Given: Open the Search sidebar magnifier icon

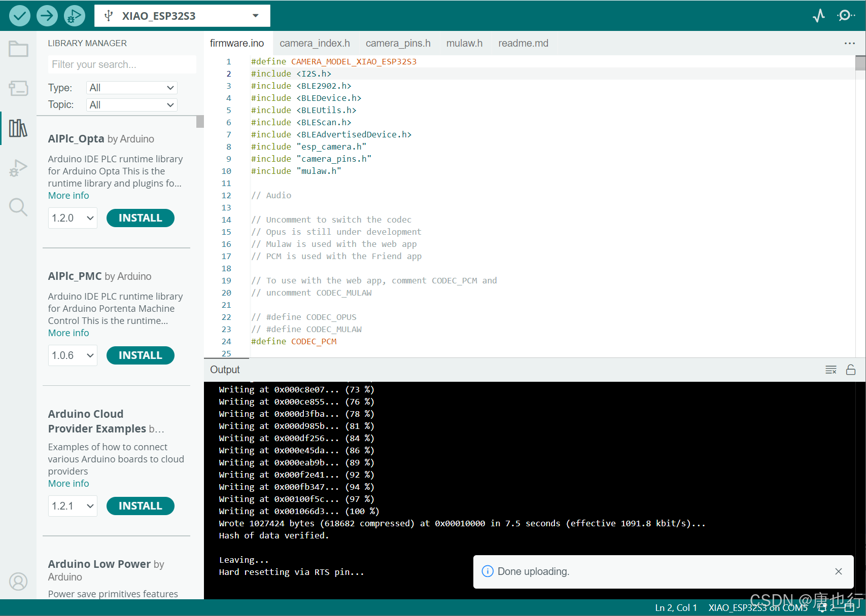Looking at the screenshot, I should (18, 207).
